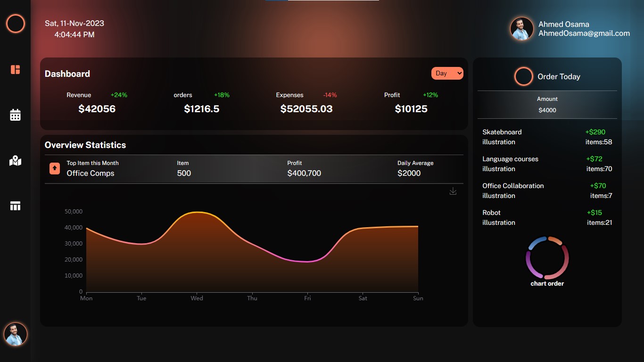Select the Robot illustration order item
This screenshot has width=644, height=362.
(x=498, y=217)
